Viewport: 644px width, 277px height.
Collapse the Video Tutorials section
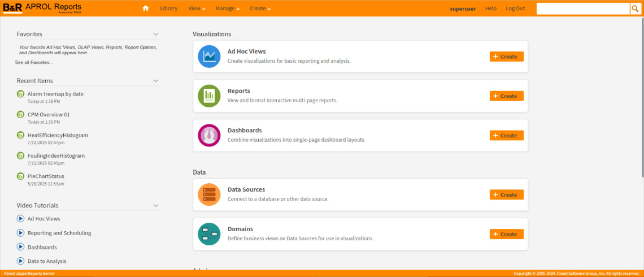pyautogui.click(x=156, y=206)
